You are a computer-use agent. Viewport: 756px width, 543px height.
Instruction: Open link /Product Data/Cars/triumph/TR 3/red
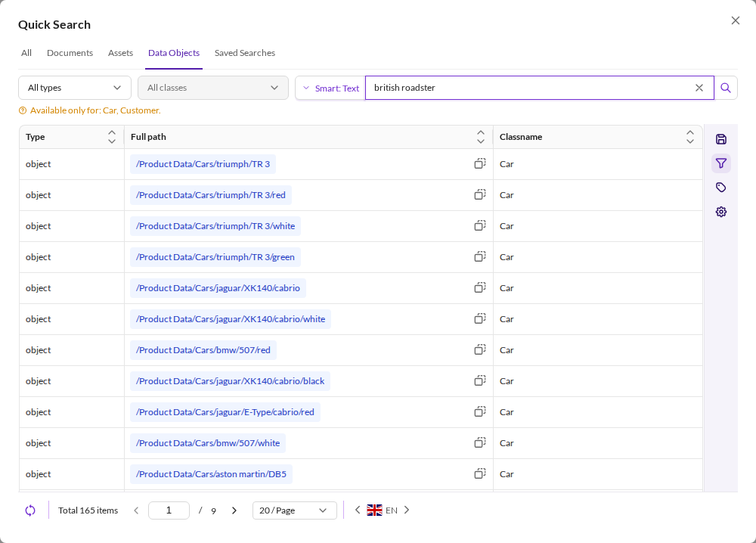211,195
